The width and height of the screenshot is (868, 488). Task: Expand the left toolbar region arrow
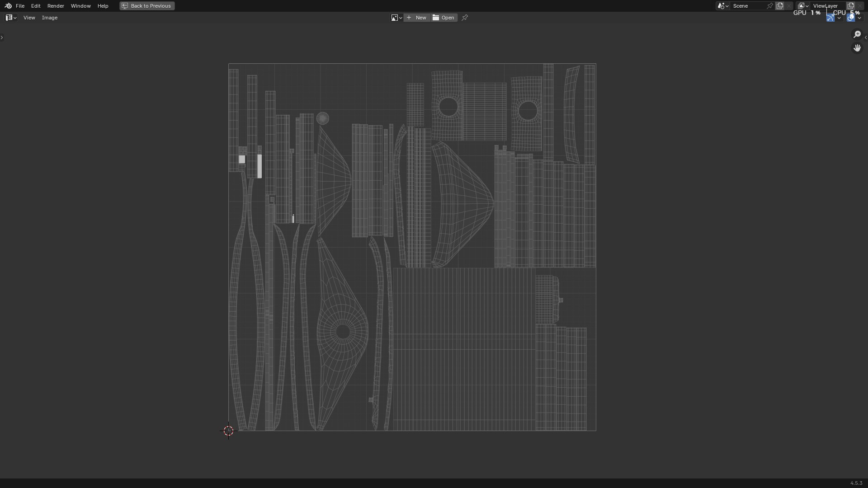pos(2,38)
